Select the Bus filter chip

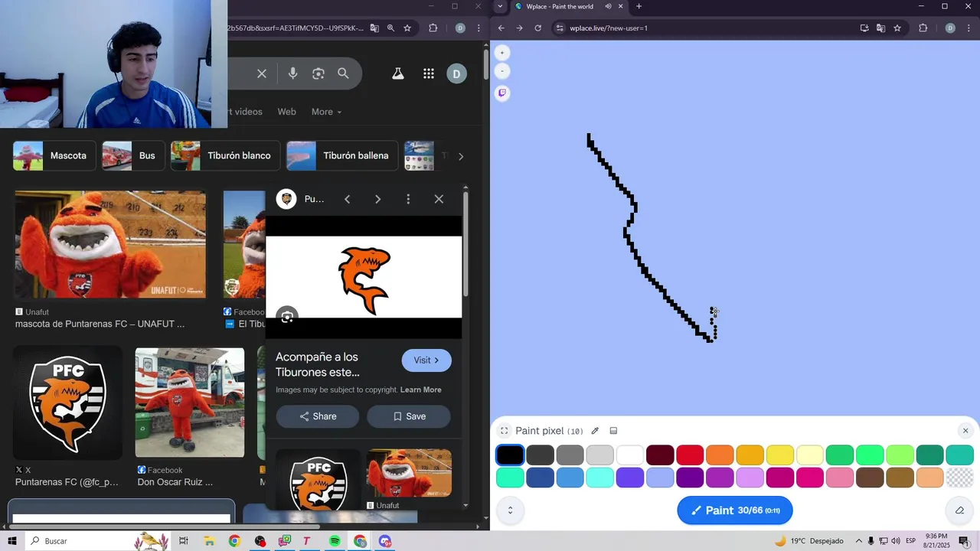(133, 155)
